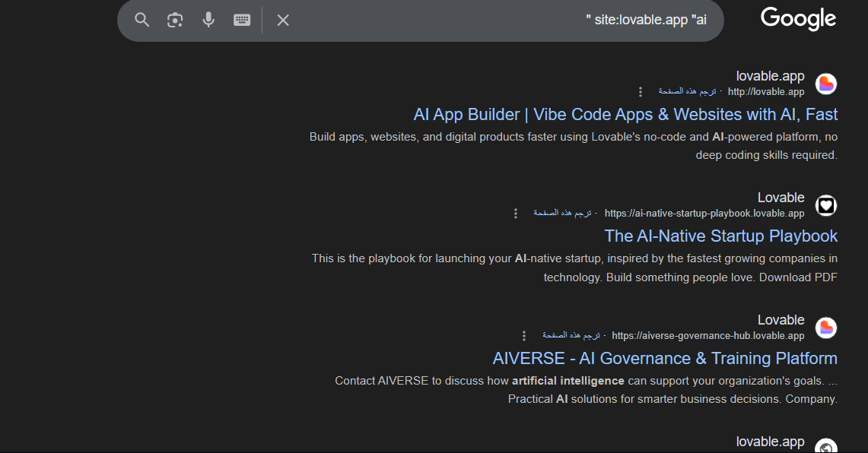Click the snippet 'Contact AIVERSE to discuss'
Screen dimensions: 868x453
click(587, 390)
